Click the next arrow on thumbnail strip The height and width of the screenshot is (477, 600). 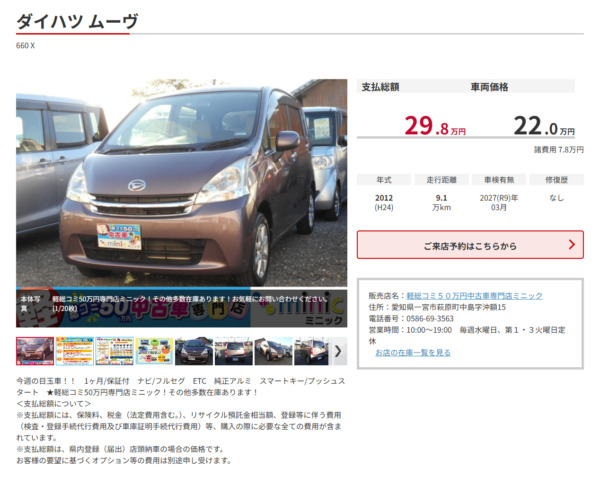point(338,351)
